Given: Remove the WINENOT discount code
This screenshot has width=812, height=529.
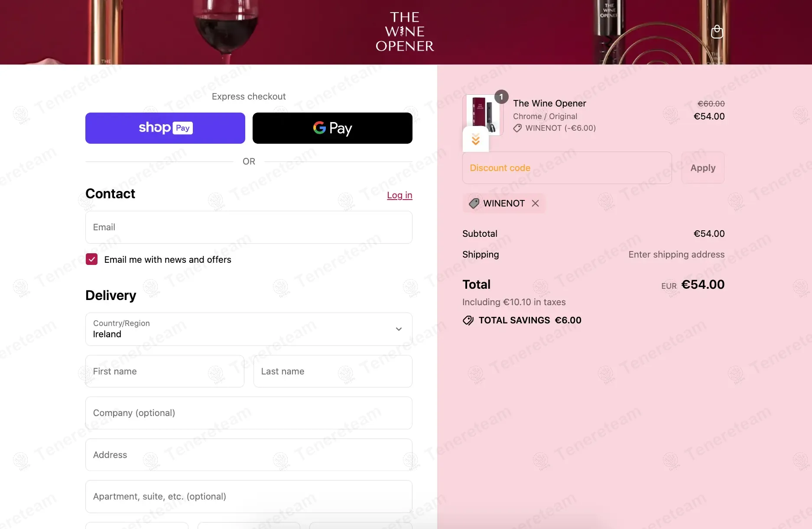Looking at the screenshot, I should click(x=536, y=203).
